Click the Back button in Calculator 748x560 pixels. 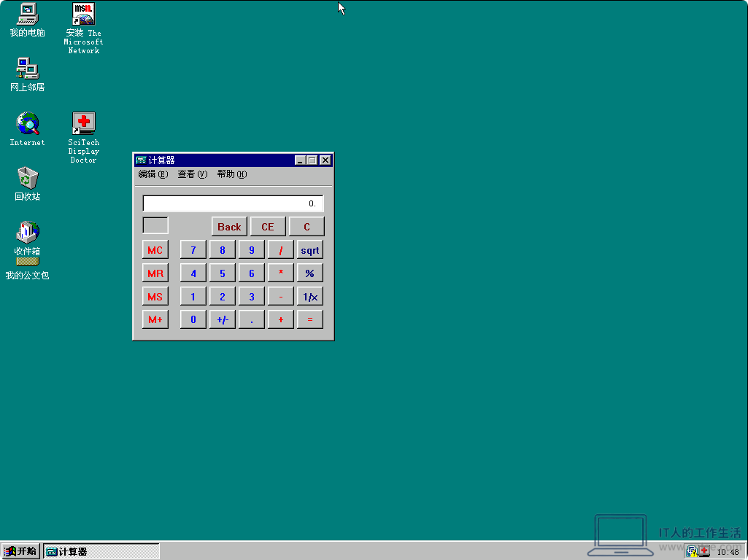(x=229, y=227)
